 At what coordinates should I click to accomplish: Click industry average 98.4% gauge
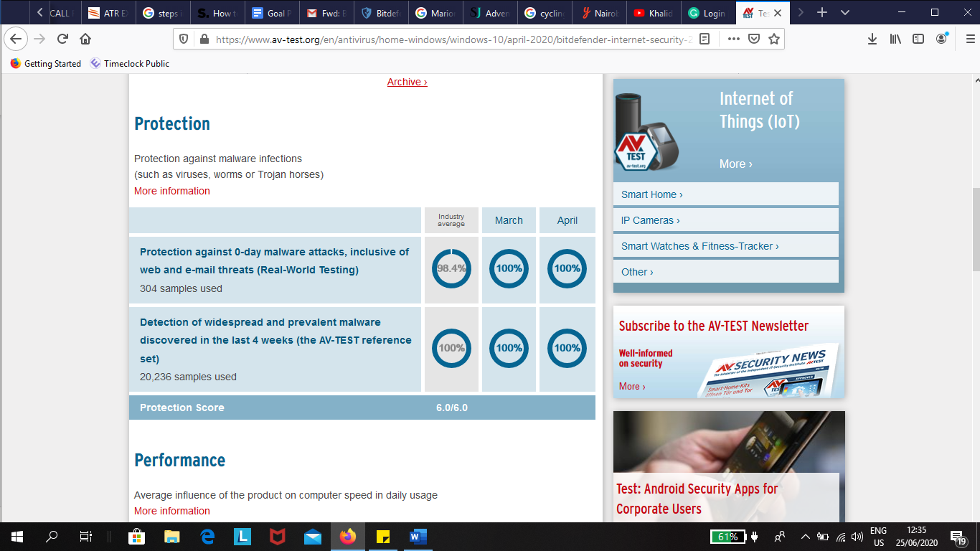(451, 268)
